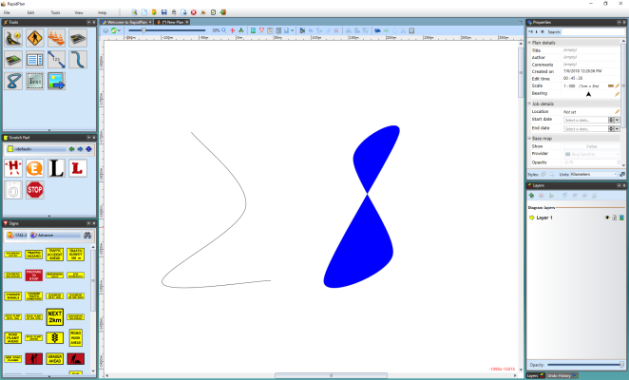
Task: Pick the STOP sign in Scratch Pad
Action: click(35, 190)
